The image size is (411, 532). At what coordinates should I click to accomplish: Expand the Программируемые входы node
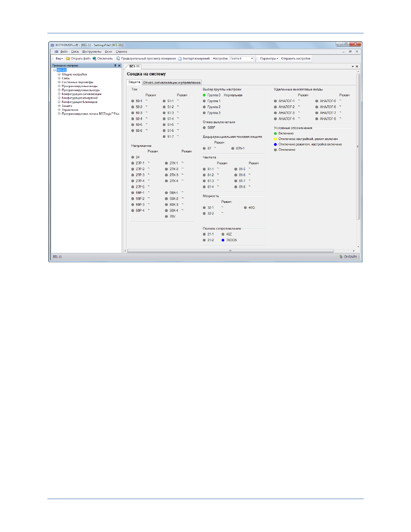pos(59,86)
